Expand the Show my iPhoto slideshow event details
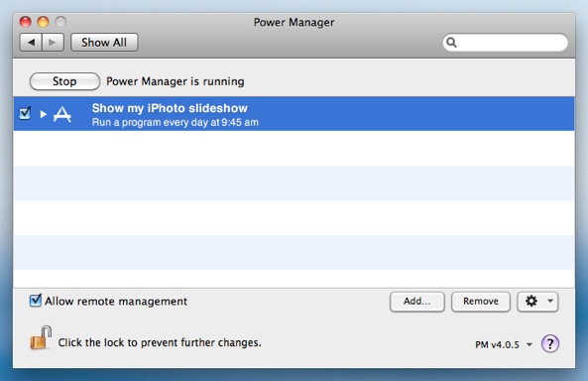This screenshot has height=381, width=588. coord(43,114)
